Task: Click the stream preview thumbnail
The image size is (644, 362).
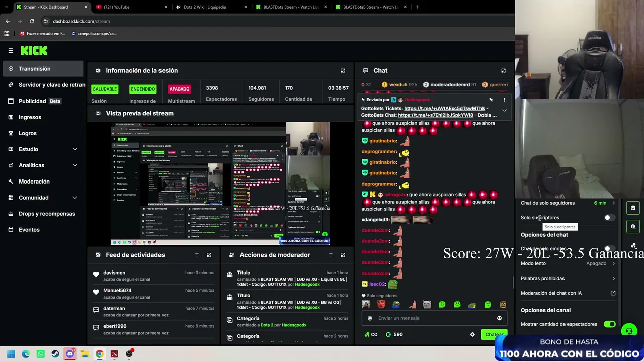Action: click(x=220, y=184)
